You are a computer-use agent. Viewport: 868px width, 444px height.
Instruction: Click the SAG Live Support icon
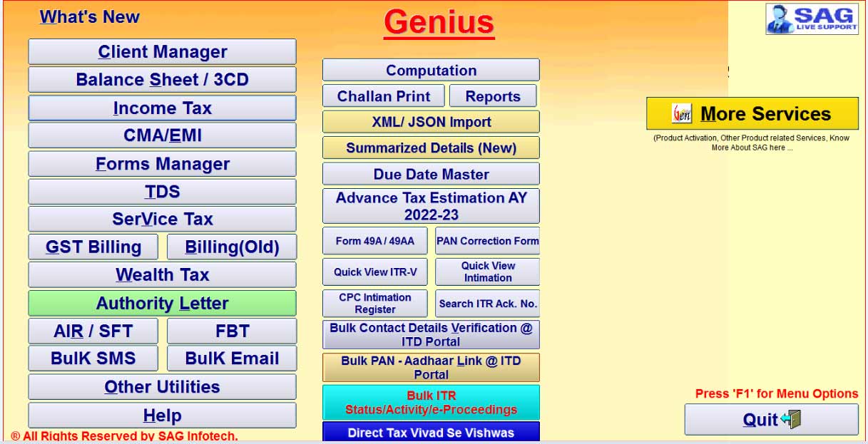pos(812,19)
